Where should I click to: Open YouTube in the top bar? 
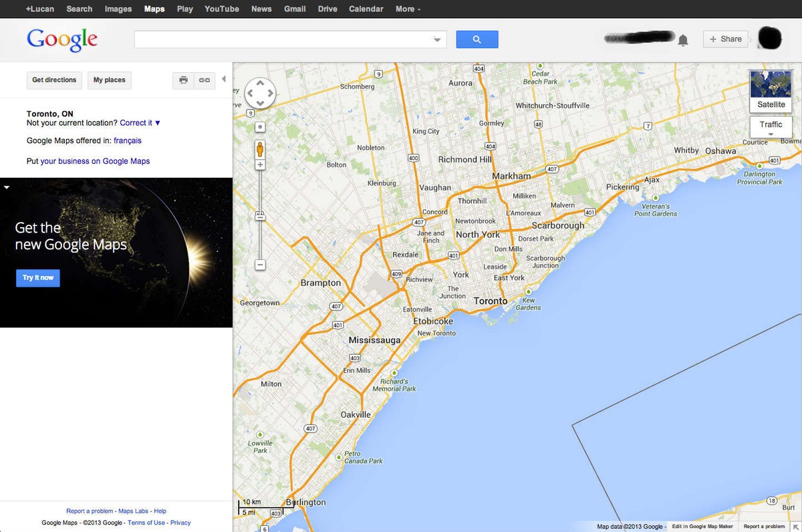pos(222,9)
